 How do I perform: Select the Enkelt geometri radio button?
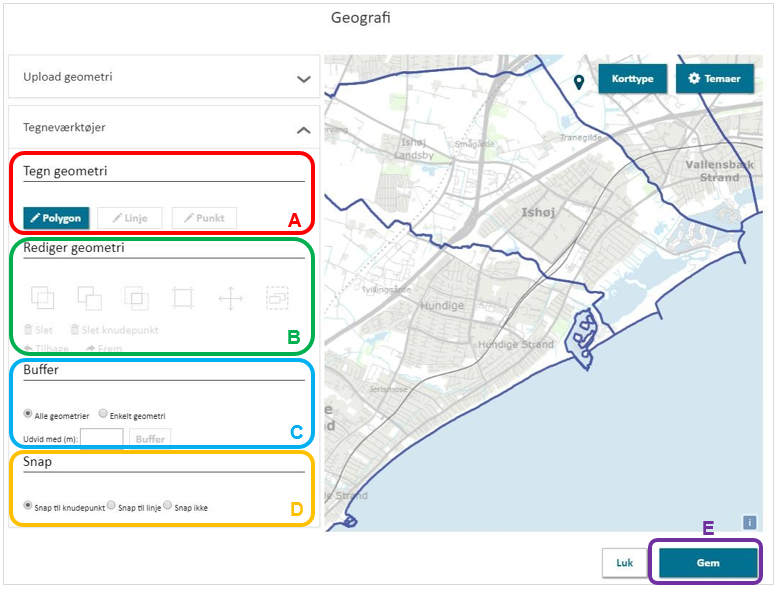coord(102,415)
